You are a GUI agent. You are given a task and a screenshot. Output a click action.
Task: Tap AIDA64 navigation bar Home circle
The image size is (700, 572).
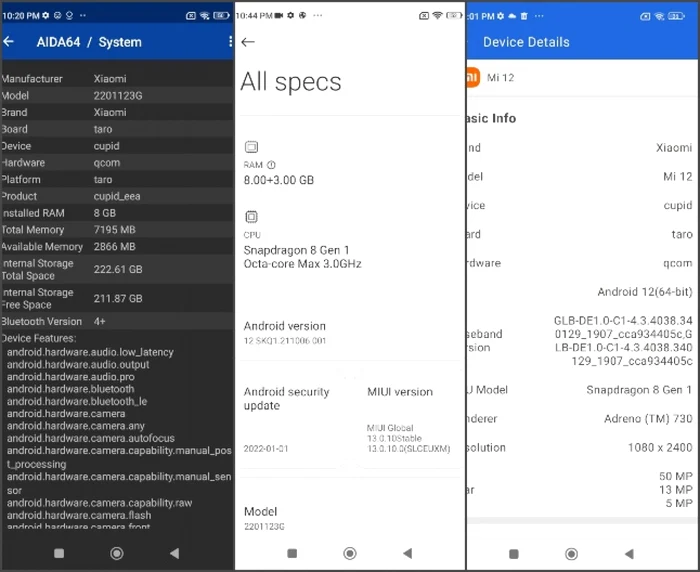pyautogui.click(x=117, y=554)
